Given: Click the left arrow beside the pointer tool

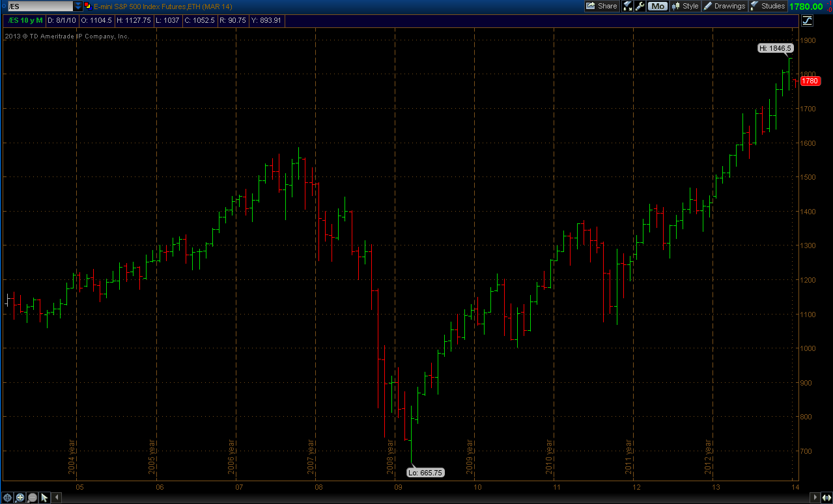Looking at the screenshot, I should tap(57, 497).
